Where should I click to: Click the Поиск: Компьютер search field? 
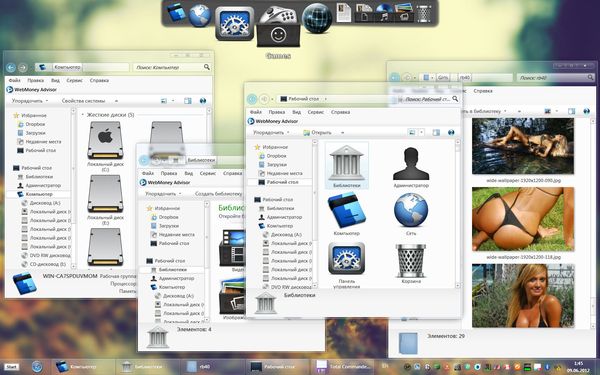pyautogui.click(x=171, y=67)
